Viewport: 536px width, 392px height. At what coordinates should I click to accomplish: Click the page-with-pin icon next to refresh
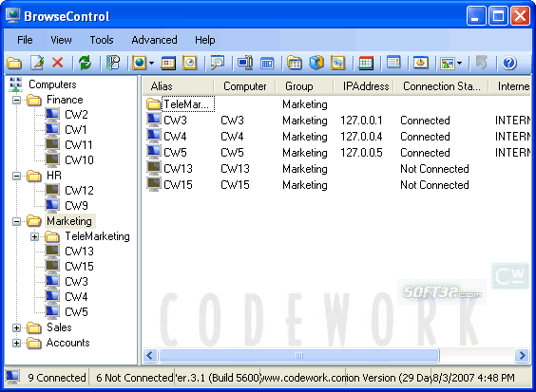click(113, 63)
